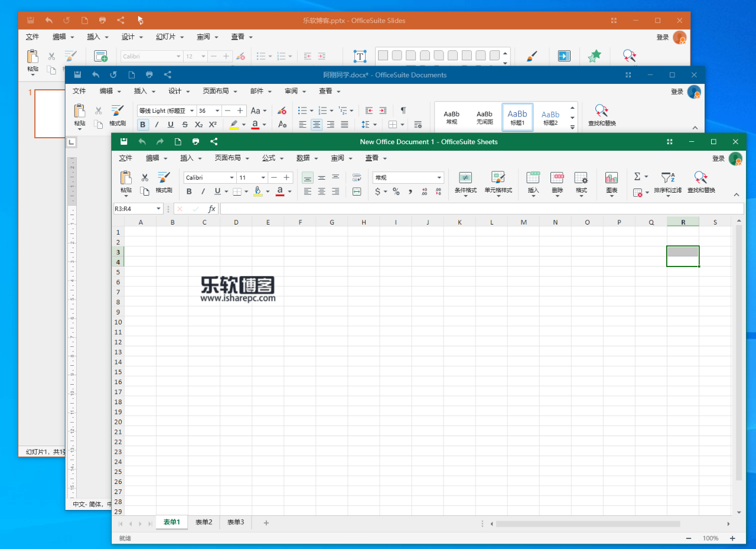Screen dimensions: 756x549
Task: Print the Sheets document
Action: click(195, 142)
